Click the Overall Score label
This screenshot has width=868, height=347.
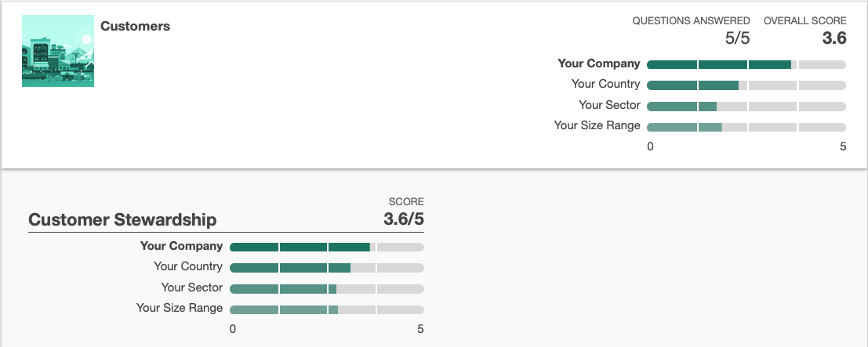[804, 20]
